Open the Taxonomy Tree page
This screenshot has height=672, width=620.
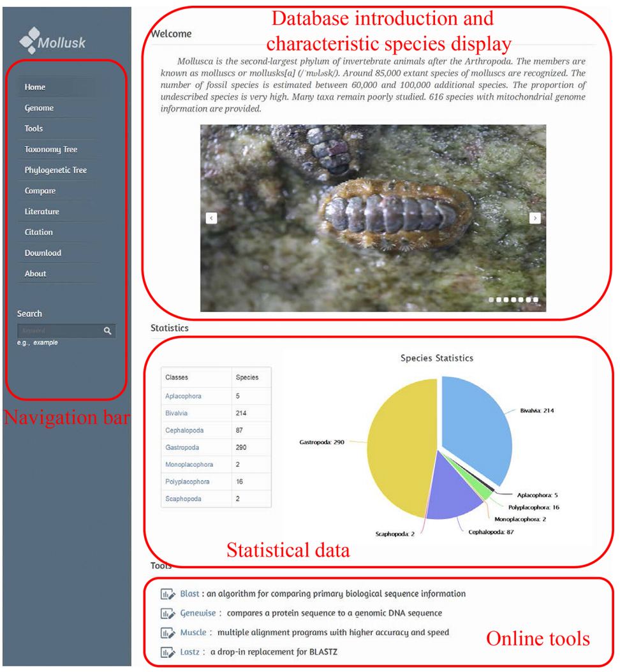50,150
